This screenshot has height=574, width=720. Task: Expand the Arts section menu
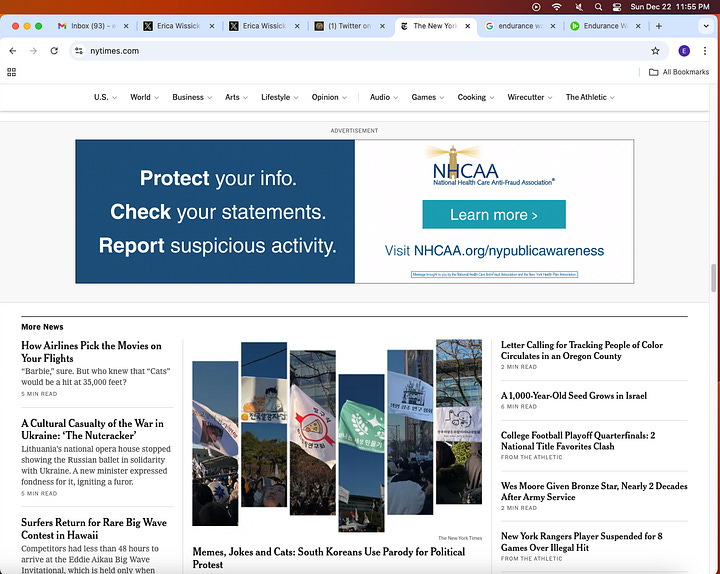point(236,97)
